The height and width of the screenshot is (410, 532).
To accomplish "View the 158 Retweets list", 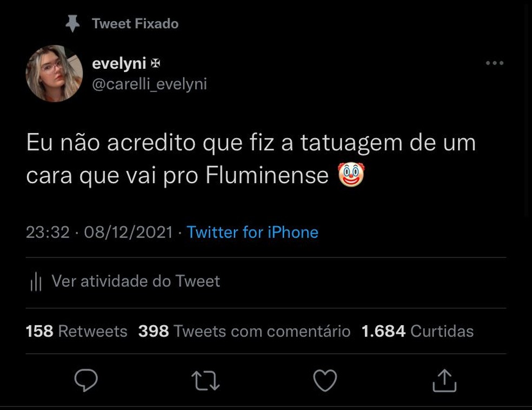I will (x=77, y=331).
